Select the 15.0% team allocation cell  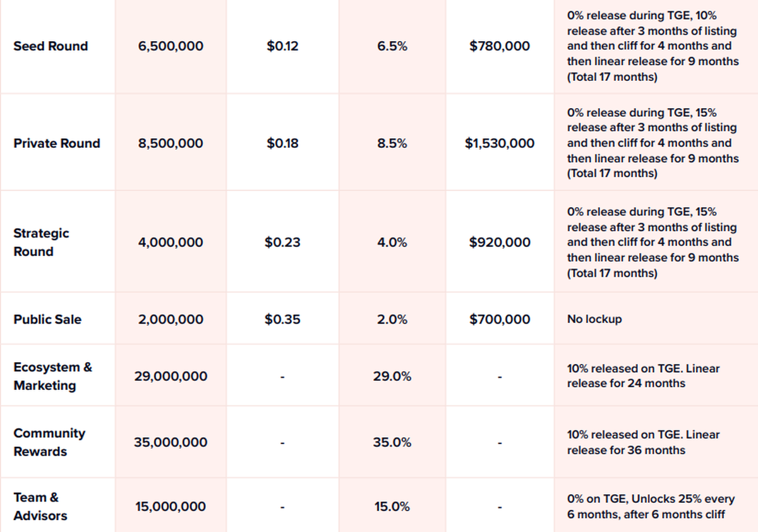(x=392, y=507)
